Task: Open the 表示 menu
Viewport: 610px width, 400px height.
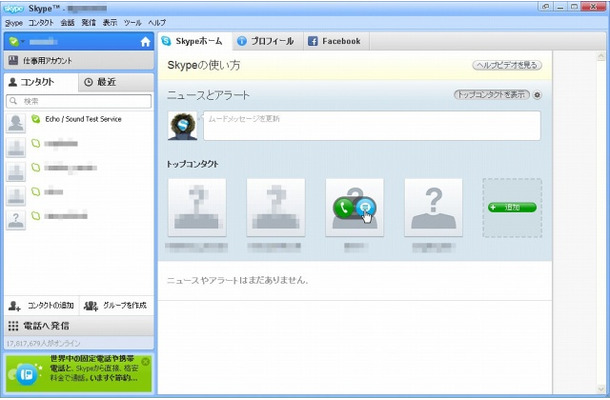Action: (x=110, y=23)
